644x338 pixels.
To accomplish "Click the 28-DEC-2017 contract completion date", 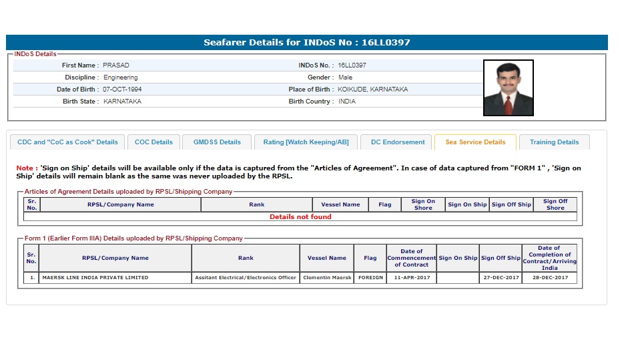I will click(549, 278).
